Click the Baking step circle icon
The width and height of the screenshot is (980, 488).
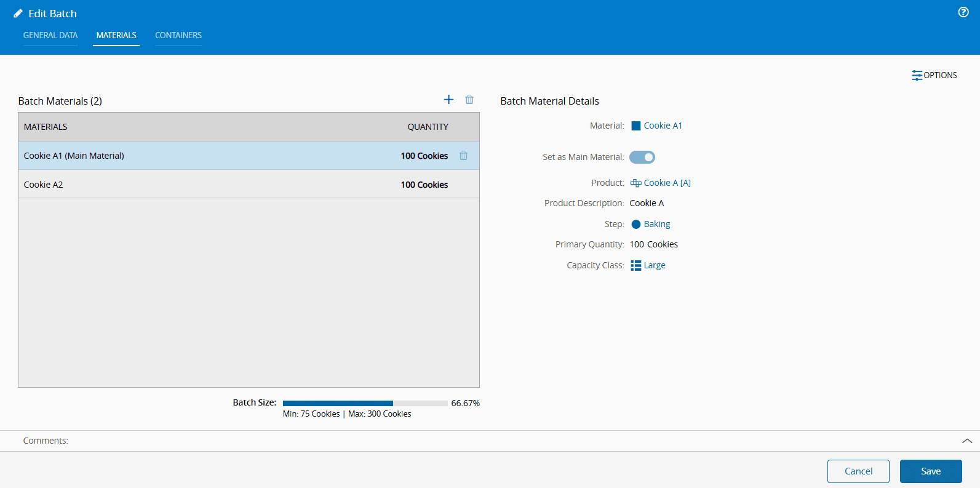[x=636, y=225]
